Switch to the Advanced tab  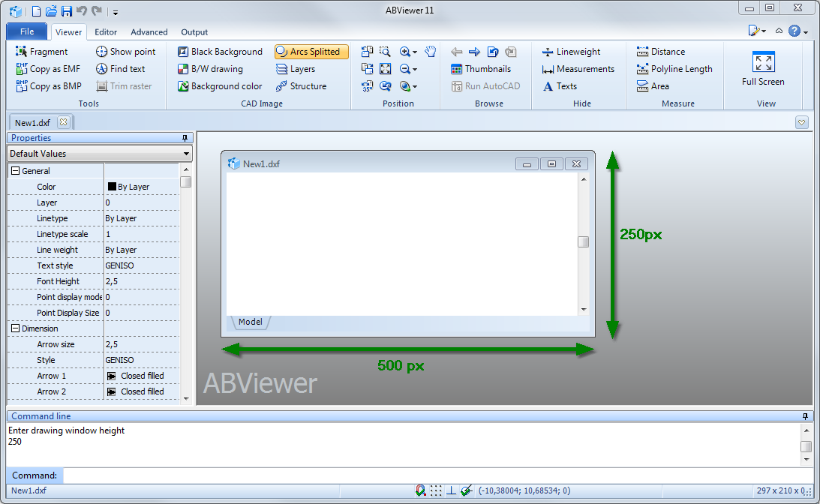pos(149,32)
